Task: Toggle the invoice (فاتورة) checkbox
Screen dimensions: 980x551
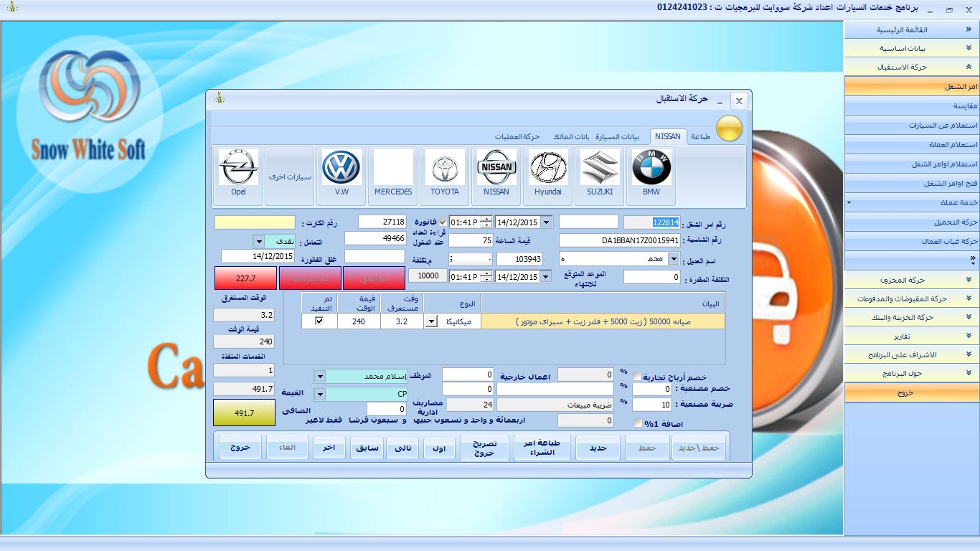Action: (443, 222)
